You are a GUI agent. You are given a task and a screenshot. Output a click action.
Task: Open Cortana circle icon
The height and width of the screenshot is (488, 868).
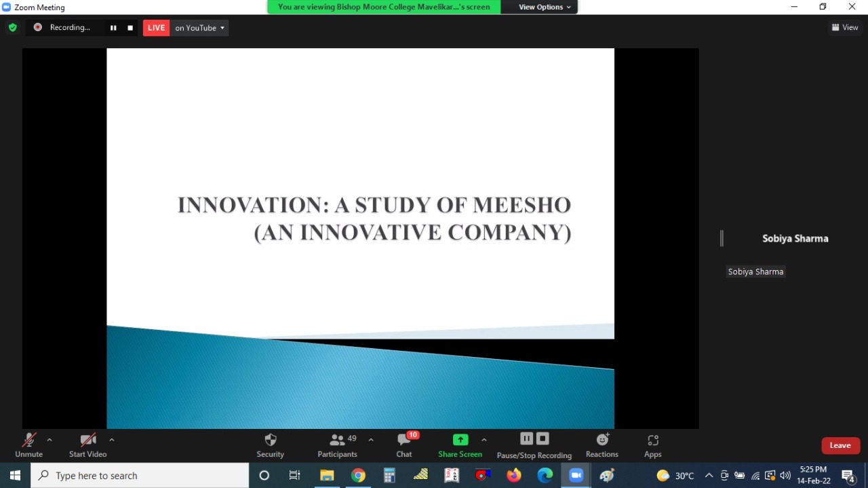pos(264,476)
